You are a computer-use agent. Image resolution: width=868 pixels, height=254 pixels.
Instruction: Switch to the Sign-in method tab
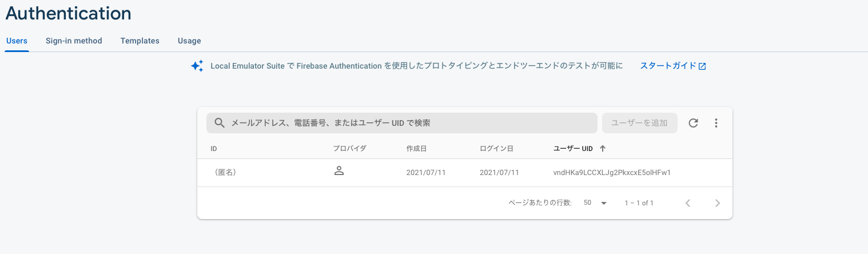pos(74,41)
